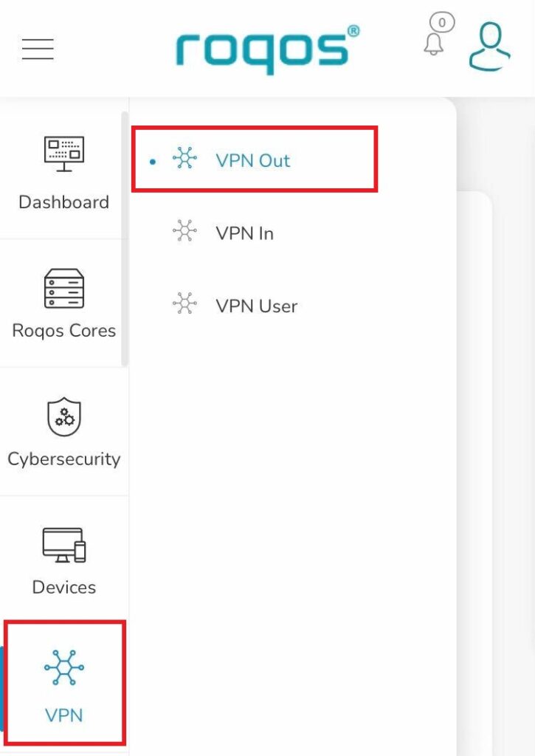Click the icon beside VPN In
Screen dimensions: 535x756
click(x=184, y=230)
